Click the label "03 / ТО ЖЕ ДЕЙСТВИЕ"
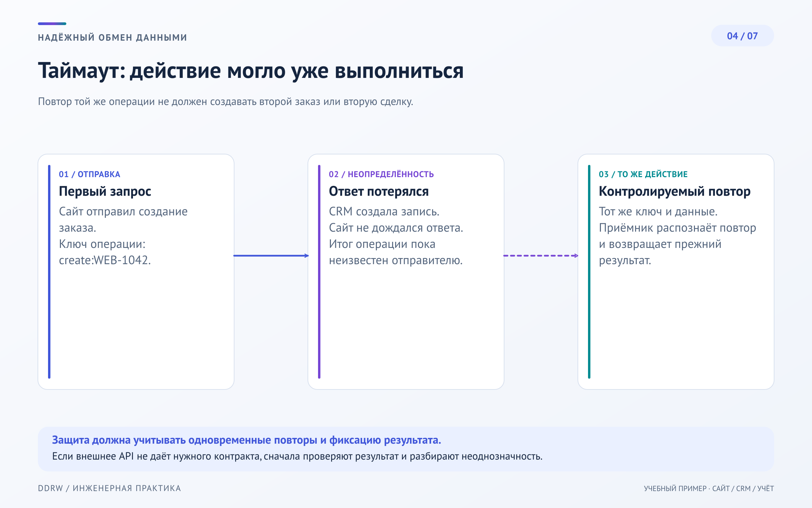Screen dimensions: 812x508 click(x=643, y=174)
